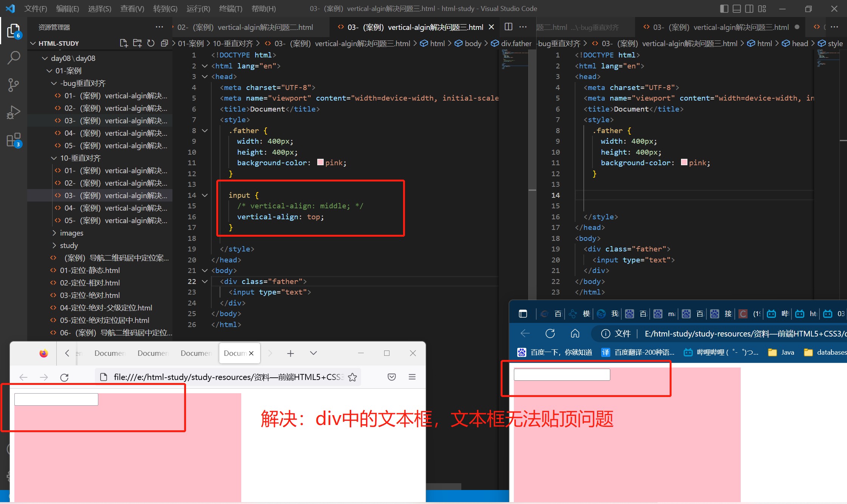The width and height of the screenshot is (847, 504).
Task: Expand the images folder
Action: 71,233
